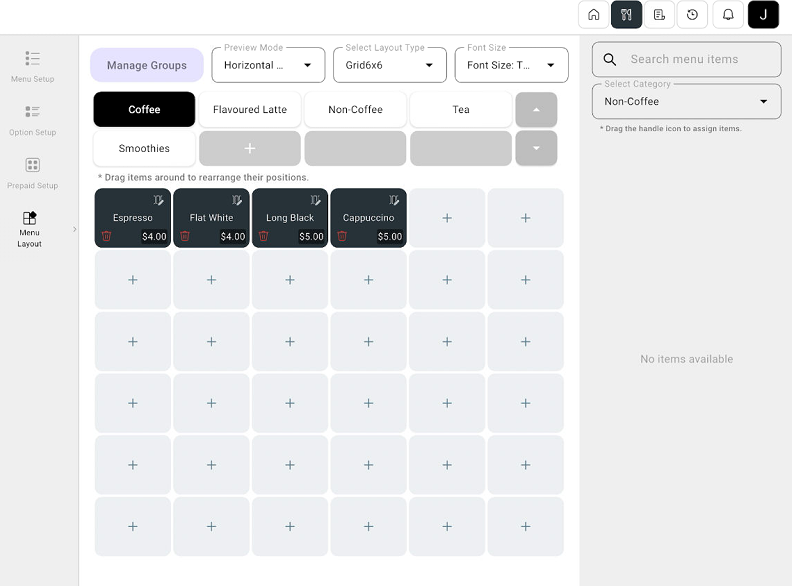Screen dimensions: 792x586
Task: Open the J user profile avatar
Action: pyautogui.click(x=763, y=15)
